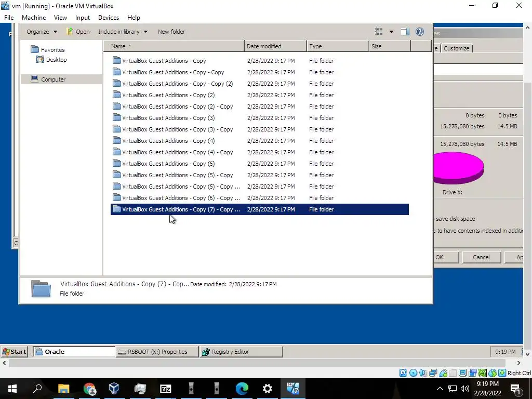This screenshot has height=399, width=532.
Task: Click the folder icon of 'VirtualBox Guest Additions - Copy (3)'
Action: point(117,118)
